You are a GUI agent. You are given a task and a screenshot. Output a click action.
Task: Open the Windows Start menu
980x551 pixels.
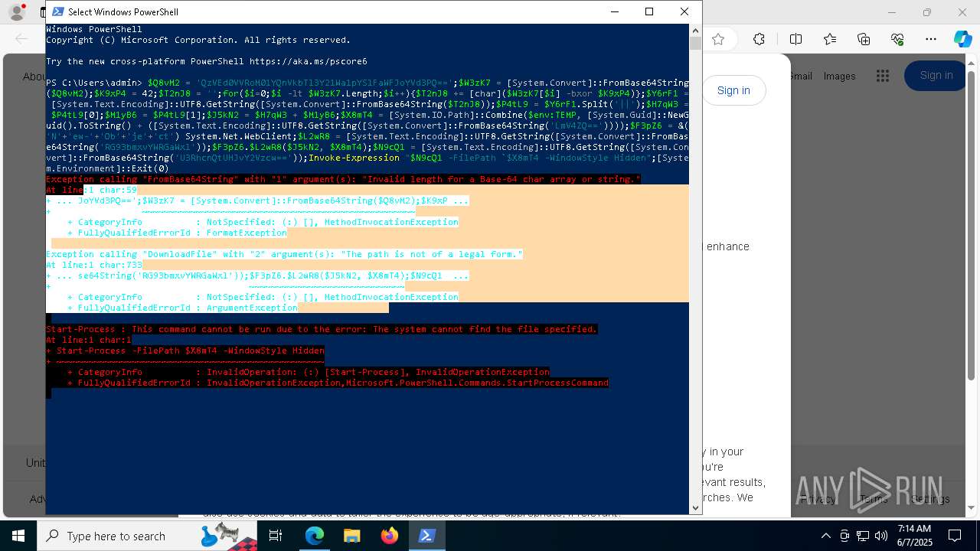click(18, 536)
